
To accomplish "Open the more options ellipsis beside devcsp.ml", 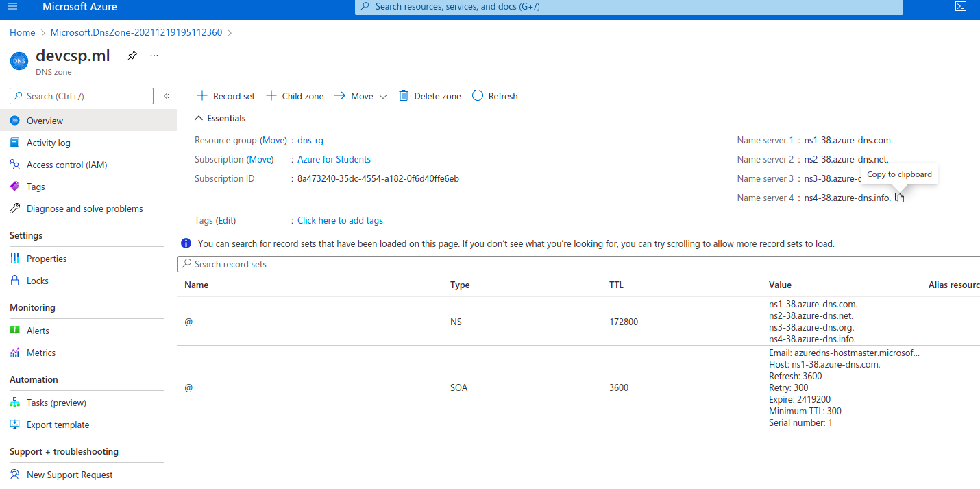I will pyautogui.click(x=154, y=56).
